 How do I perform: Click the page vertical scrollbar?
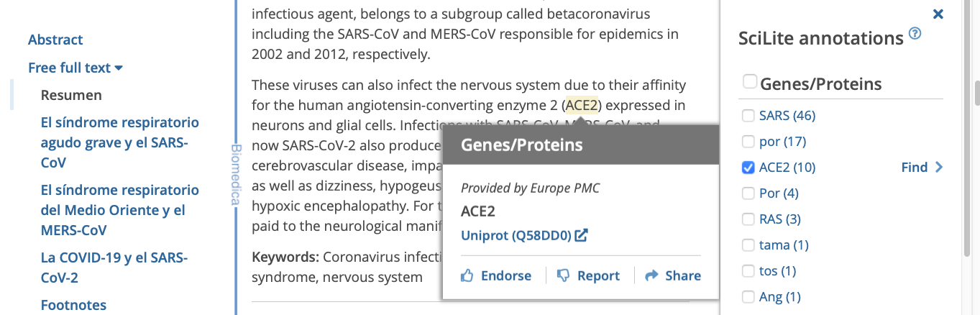(x=974, y=93)
